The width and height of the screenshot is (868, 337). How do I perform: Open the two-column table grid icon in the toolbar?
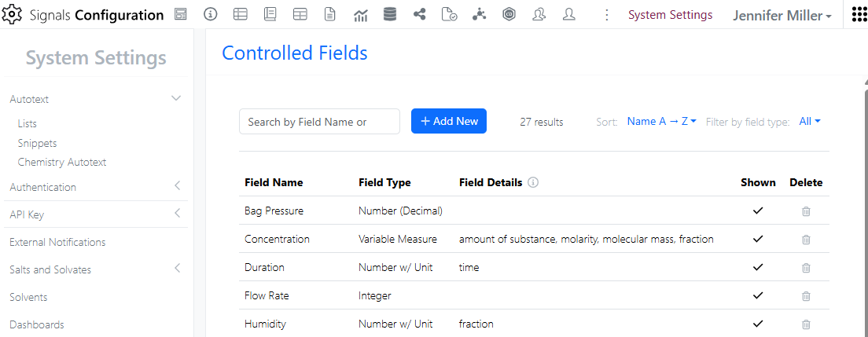pyautogui.click(x=300, y=15)
